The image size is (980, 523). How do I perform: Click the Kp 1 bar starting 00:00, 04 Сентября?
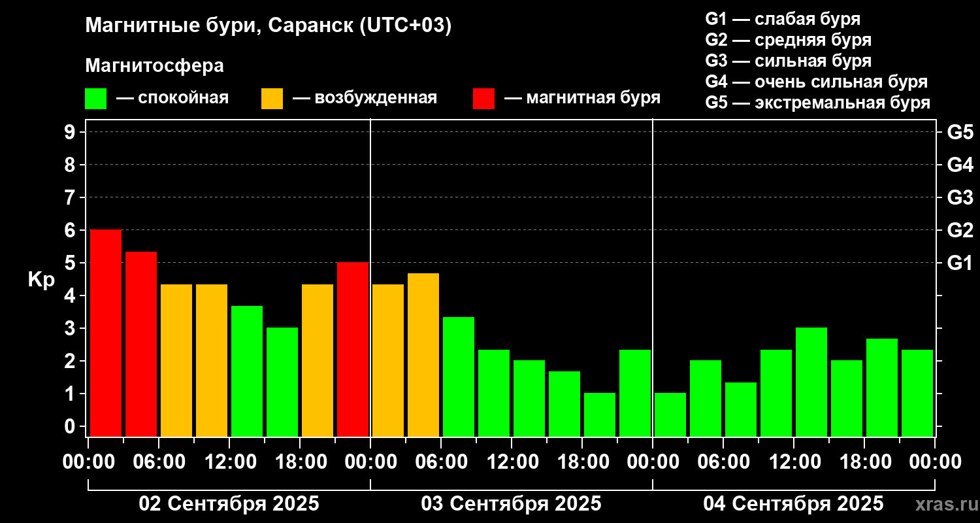[x=670, y=415]
